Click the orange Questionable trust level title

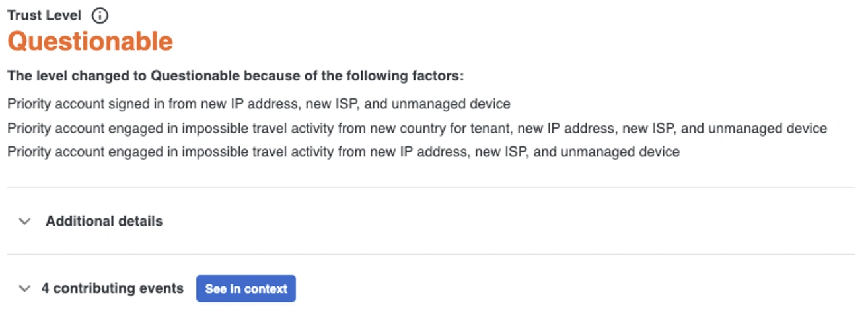(x=90, y=42)
